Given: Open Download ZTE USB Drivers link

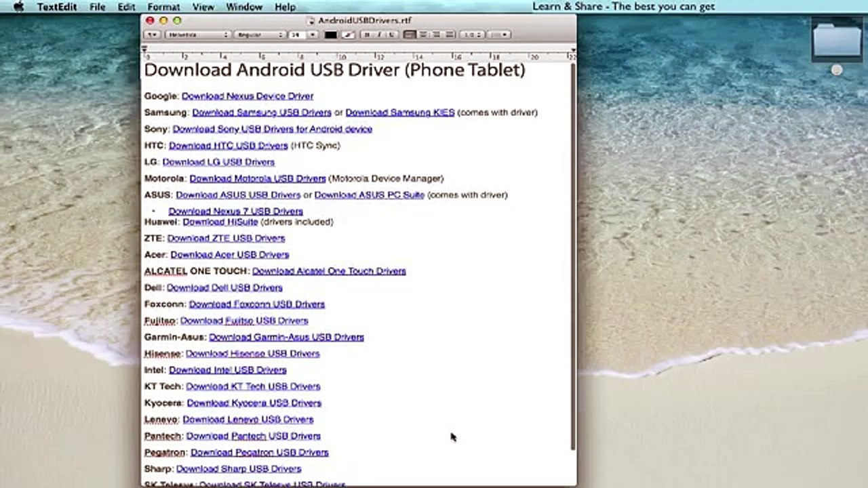Looking at the screenshot, I should click(226, 238).
